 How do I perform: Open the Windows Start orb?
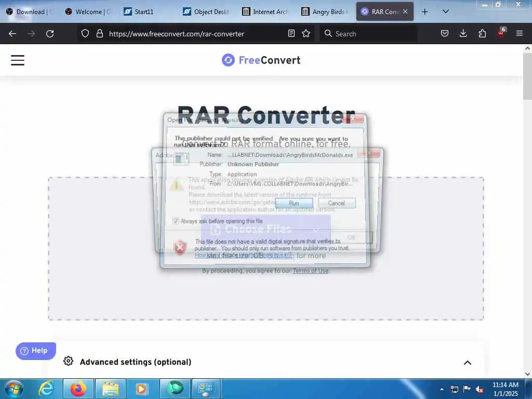(14, 389)
